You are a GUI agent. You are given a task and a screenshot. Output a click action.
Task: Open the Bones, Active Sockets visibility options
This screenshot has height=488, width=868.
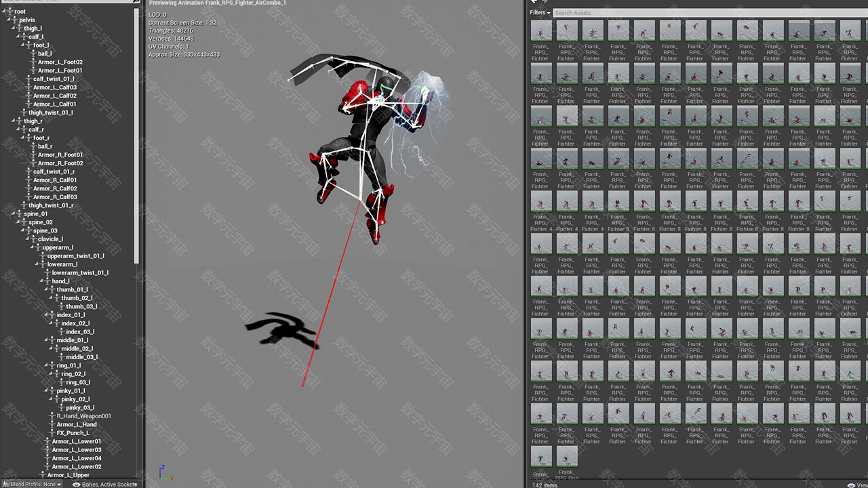tap(104, 484)
